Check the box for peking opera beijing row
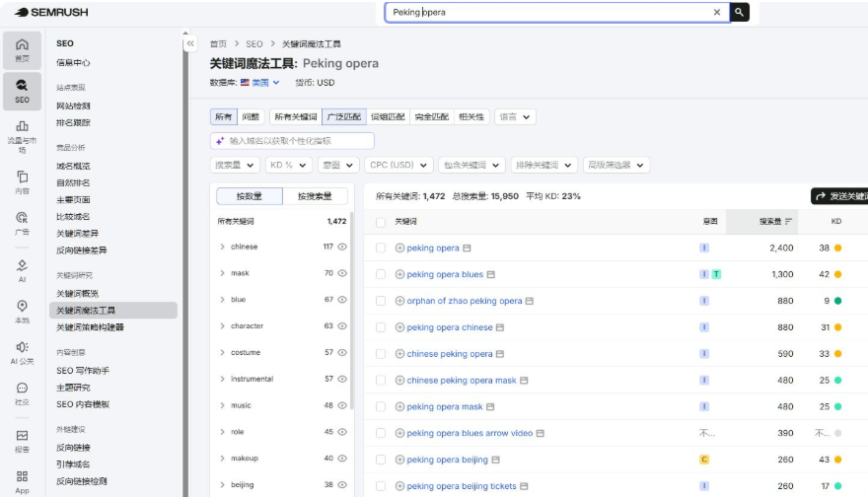Viewport: 868px width, 497px height. (x=381, y=460)
